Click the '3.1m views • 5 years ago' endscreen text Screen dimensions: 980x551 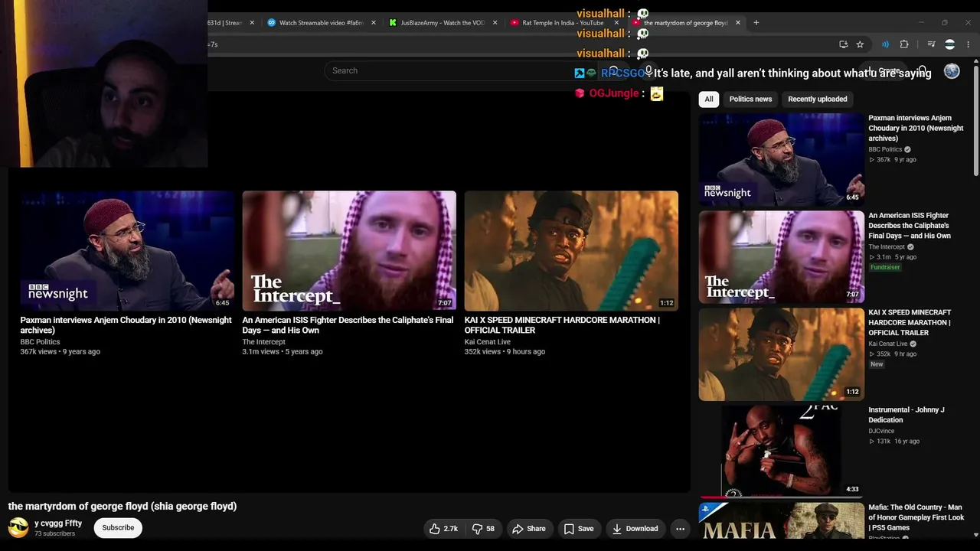[283, 352]
